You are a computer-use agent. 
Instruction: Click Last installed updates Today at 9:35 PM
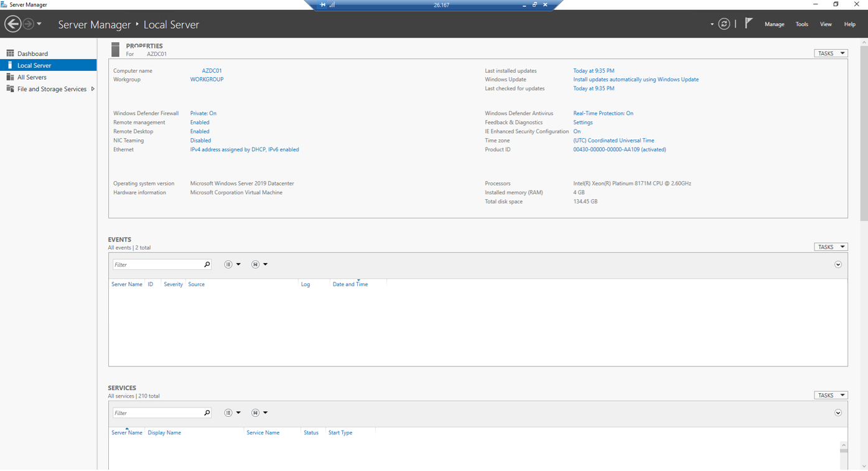(594, 71)
